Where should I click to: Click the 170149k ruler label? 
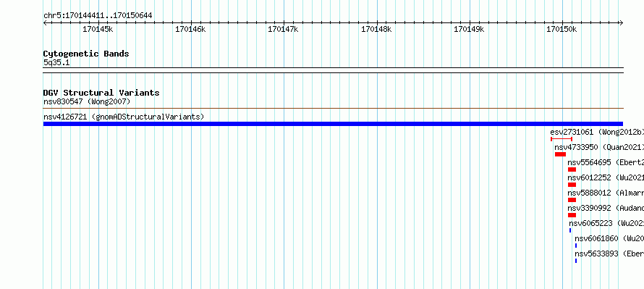(469, 29)
